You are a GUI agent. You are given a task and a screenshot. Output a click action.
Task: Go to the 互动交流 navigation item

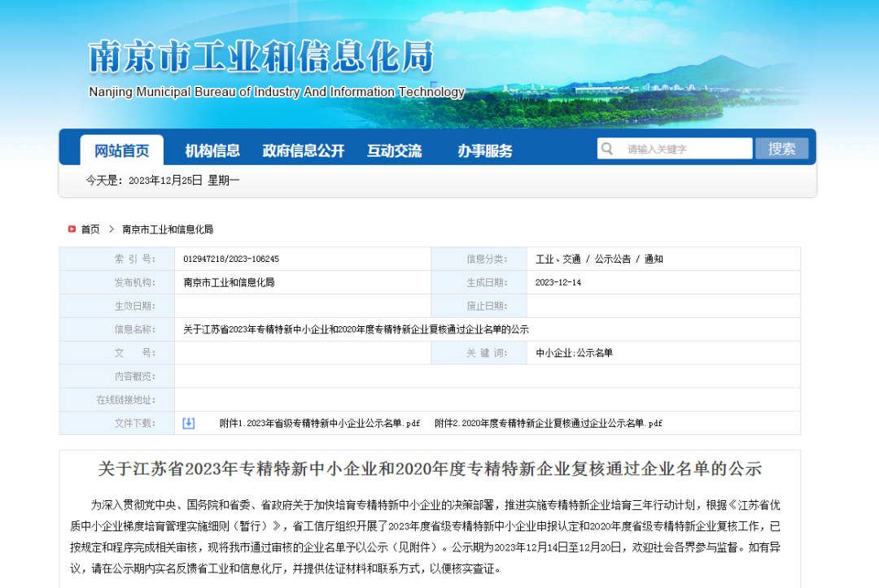[x=394, y=150]
